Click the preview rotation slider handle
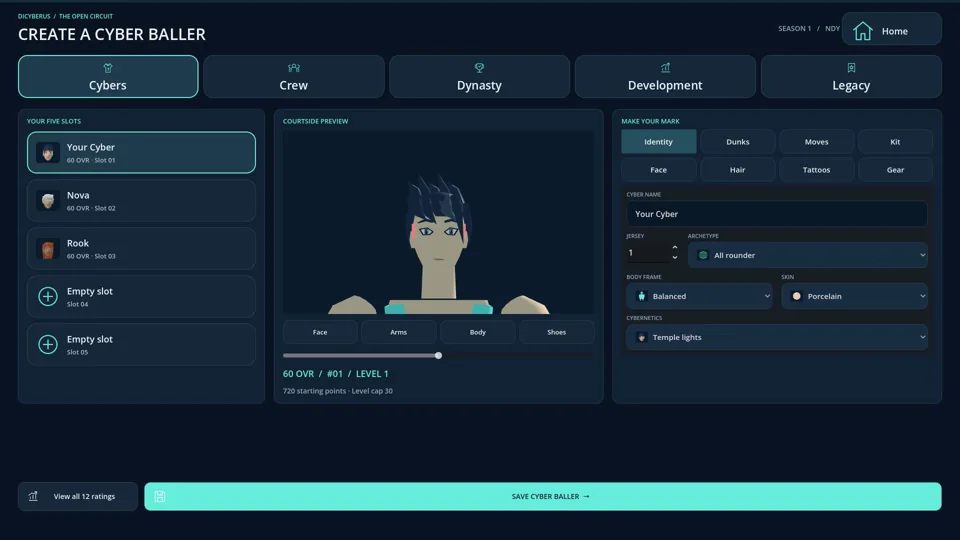The width and height of the screenshot is (960, 540). pos(438,355)
